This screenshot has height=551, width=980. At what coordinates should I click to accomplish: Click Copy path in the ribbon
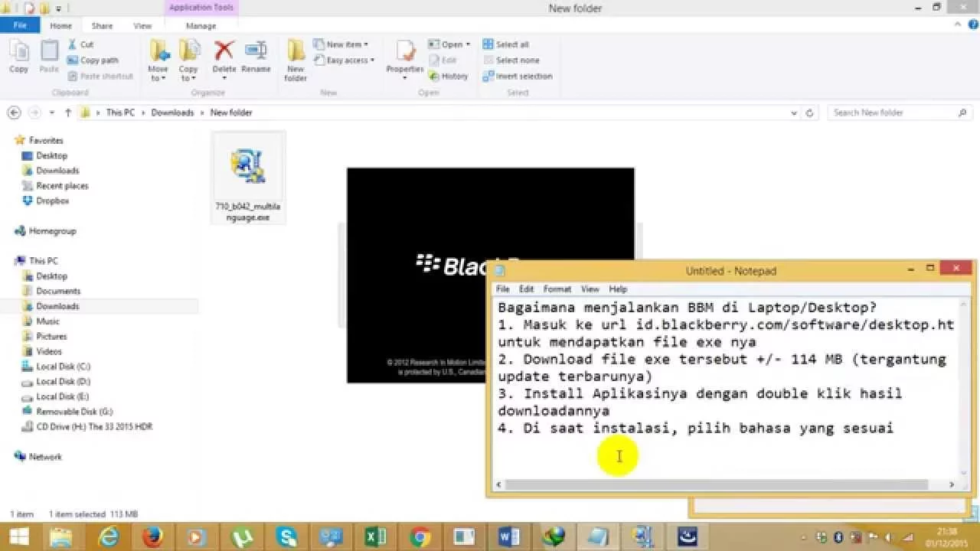point(93,60)
